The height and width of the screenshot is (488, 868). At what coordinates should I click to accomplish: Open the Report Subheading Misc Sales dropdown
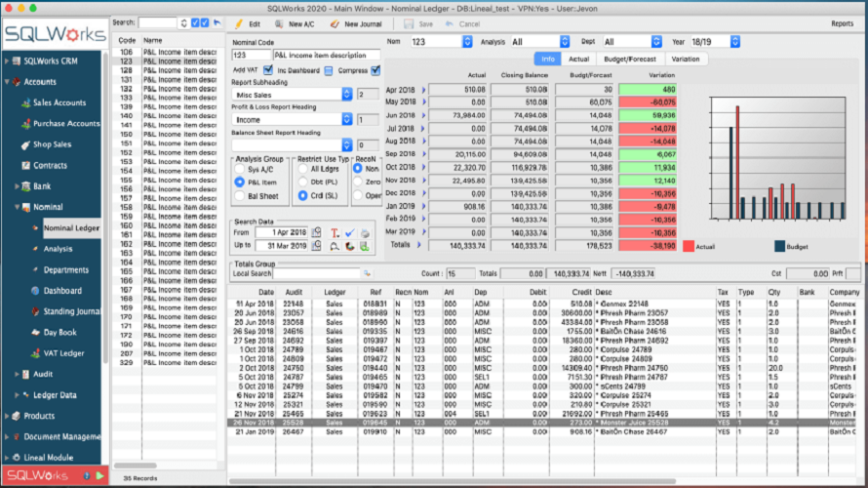point(346,94)
